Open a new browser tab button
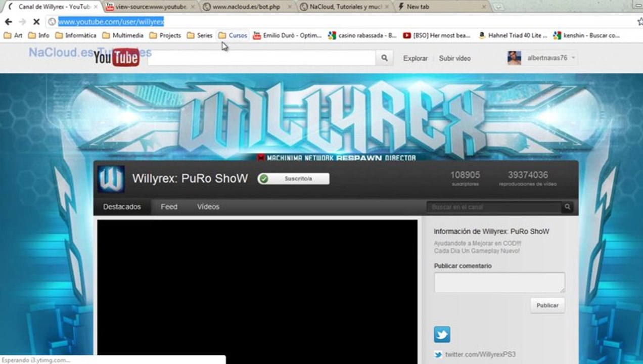This screenshot has width=643, height=364. pos(498,7)
